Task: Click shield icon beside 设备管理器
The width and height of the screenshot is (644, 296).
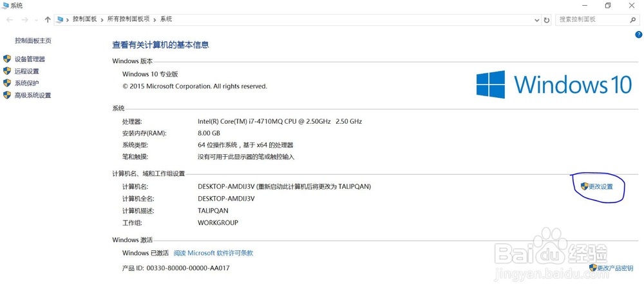Action: click(x=6, y=59)
